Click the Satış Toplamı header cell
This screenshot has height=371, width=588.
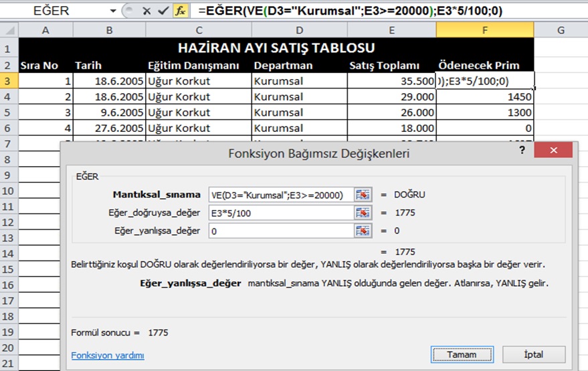tap(391, 66)
